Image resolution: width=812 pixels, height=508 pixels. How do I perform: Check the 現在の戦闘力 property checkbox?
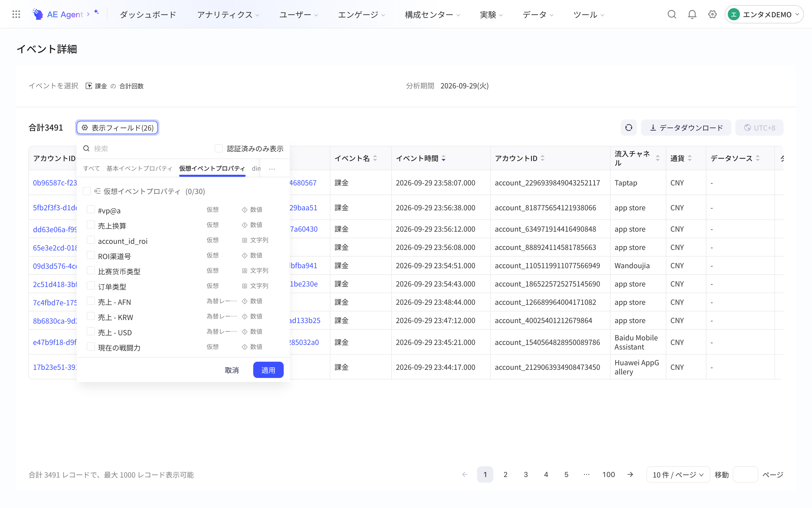tap(91, 346)
